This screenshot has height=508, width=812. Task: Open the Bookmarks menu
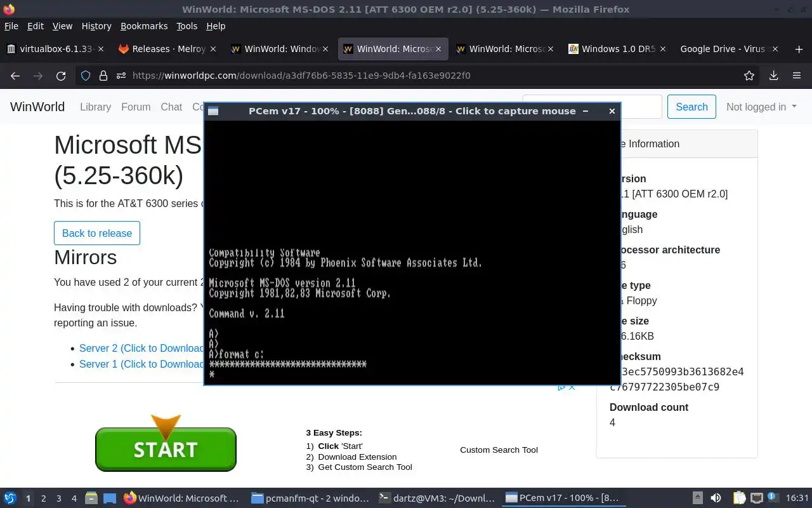[x=144, y=26]
